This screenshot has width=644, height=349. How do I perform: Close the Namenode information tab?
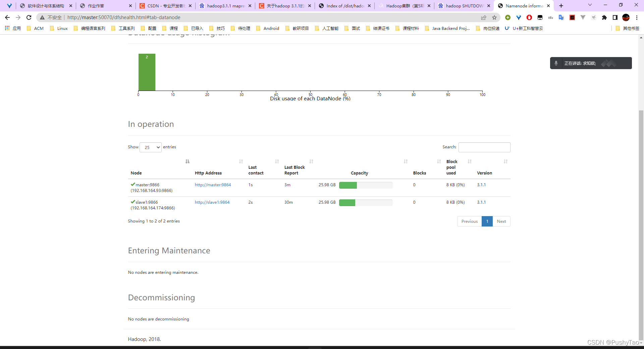tap(548, 6)
